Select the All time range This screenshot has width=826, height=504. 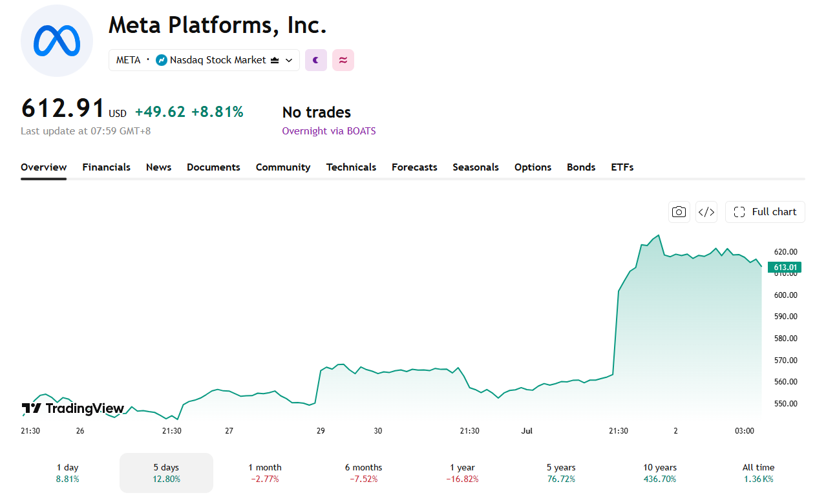coord(758,473)
